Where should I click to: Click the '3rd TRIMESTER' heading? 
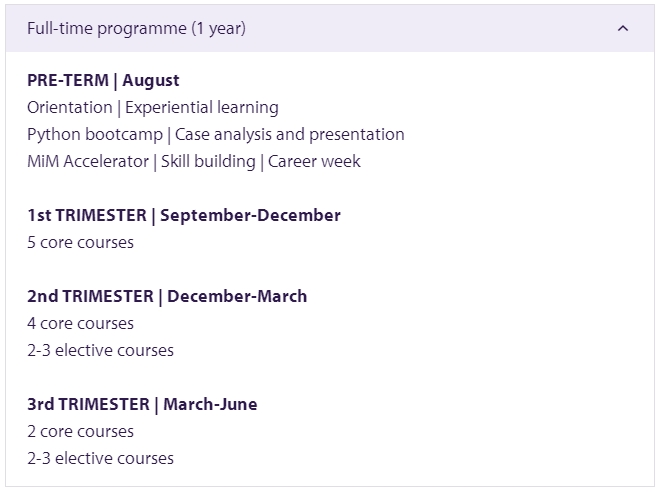pyautogui.click(x=89, y=404)
